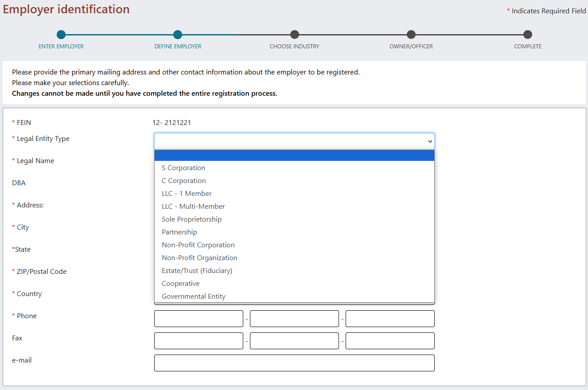Choose LLC - 1 Member option

tap(187, 193)
